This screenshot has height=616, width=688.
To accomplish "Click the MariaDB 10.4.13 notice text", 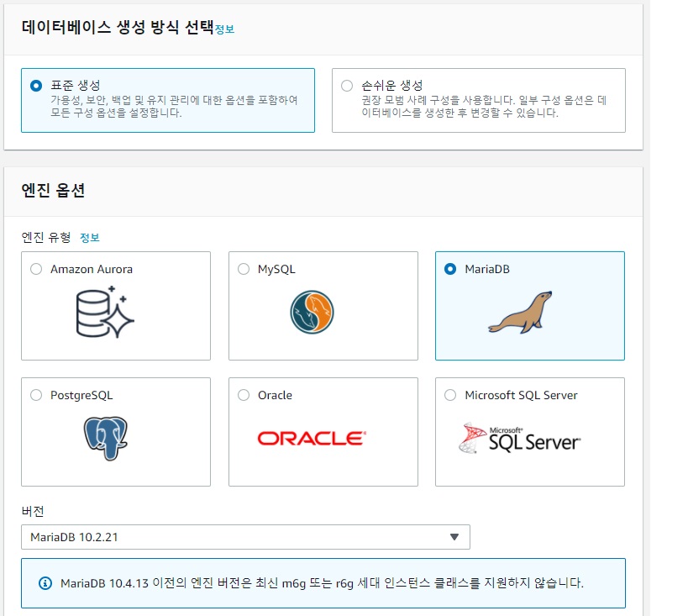I will 322,583.
